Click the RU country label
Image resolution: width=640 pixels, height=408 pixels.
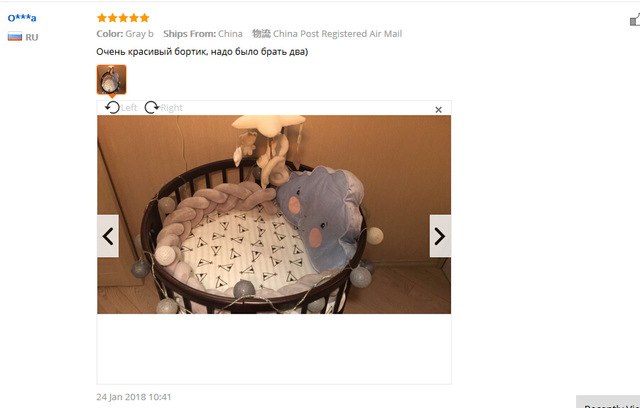pos(31,38)
